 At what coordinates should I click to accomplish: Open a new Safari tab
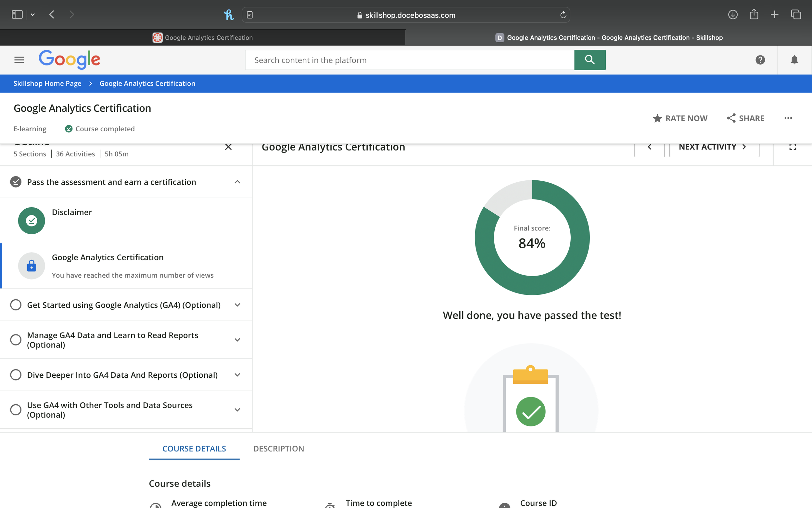(x=775, y=14)
